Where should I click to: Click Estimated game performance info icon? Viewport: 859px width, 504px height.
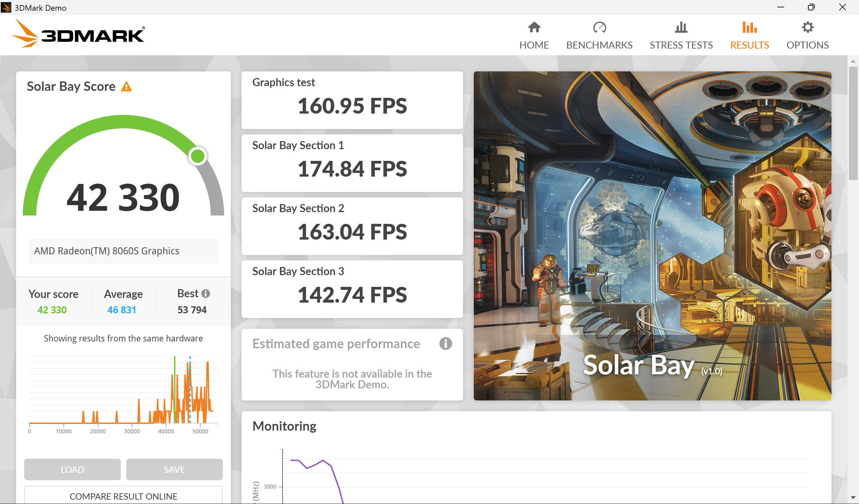click(x=445, y=343)
